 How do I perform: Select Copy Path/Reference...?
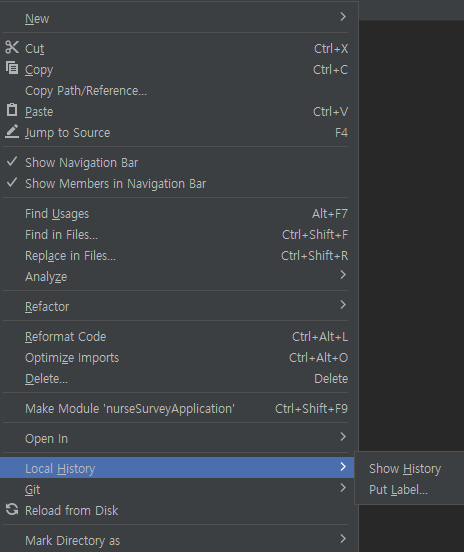point(177,90)
